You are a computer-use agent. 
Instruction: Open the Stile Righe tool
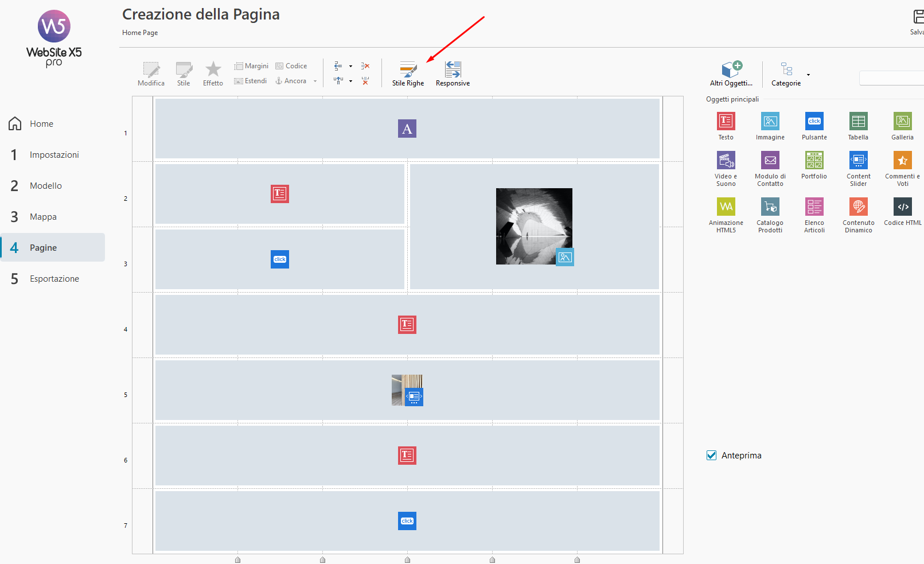(408, 73)
